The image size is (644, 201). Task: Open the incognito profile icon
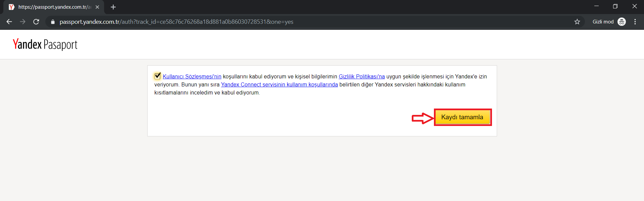click(622, 22)
